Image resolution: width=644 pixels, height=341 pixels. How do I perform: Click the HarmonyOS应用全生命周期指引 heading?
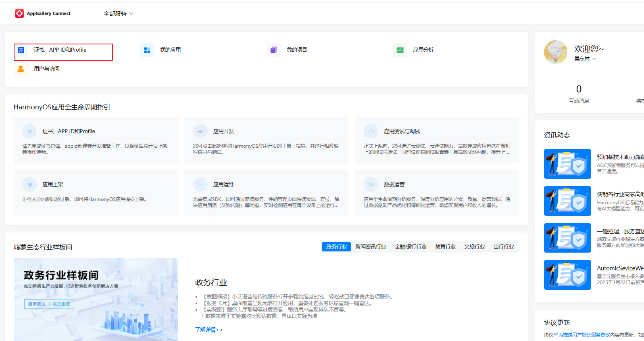(x=62, y=107)
